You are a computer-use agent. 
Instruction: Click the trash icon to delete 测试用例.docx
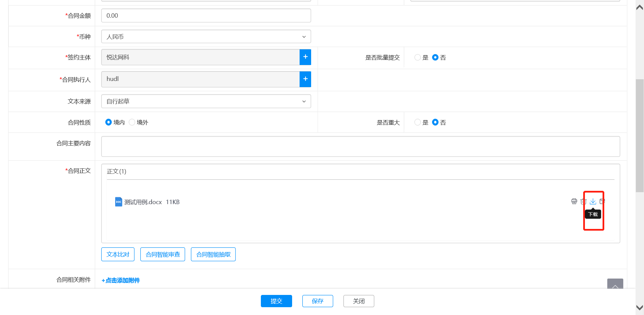pos(584,201)
